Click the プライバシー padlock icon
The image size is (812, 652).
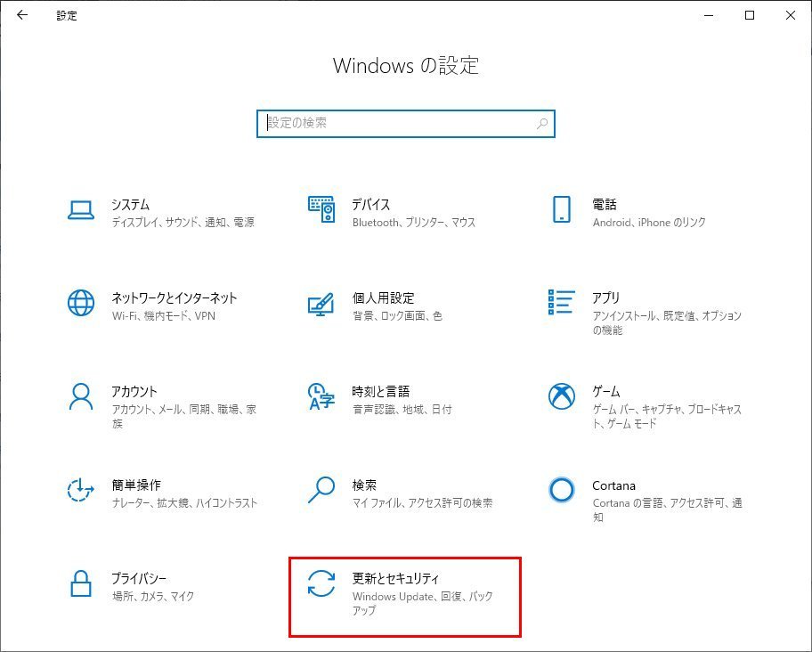[81, 583]
